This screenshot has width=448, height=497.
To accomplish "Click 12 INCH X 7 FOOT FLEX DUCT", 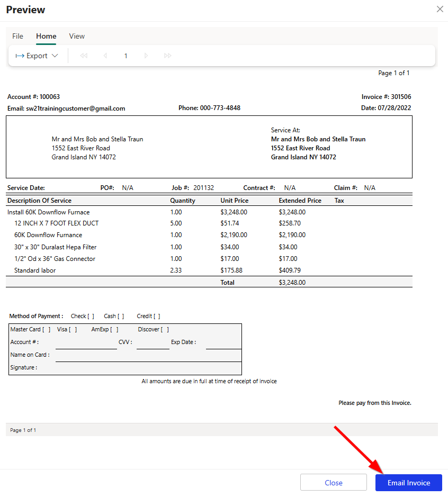I will pyautogui.click(x=57, y=223).
